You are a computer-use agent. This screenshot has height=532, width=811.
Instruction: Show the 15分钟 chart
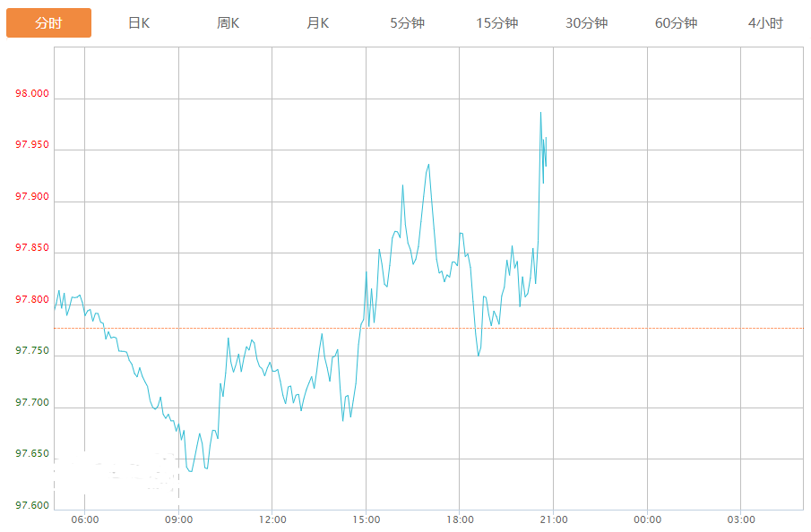click(496, 23)
